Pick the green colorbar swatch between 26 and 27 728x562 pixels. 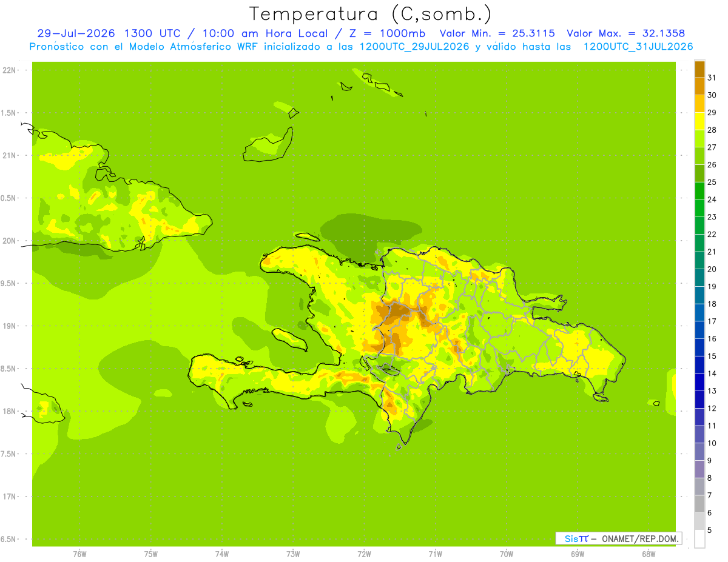699,156
